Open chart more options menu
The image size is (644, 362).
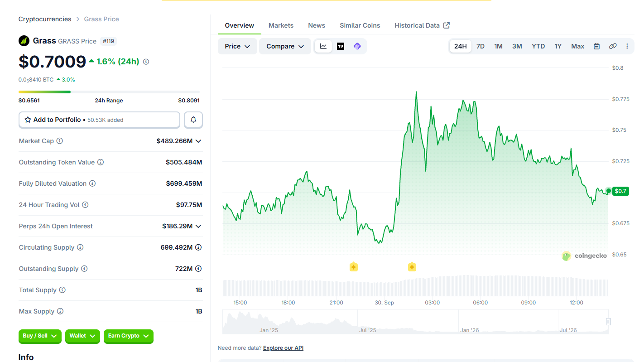pyautogui.click(x=627, y=46)
